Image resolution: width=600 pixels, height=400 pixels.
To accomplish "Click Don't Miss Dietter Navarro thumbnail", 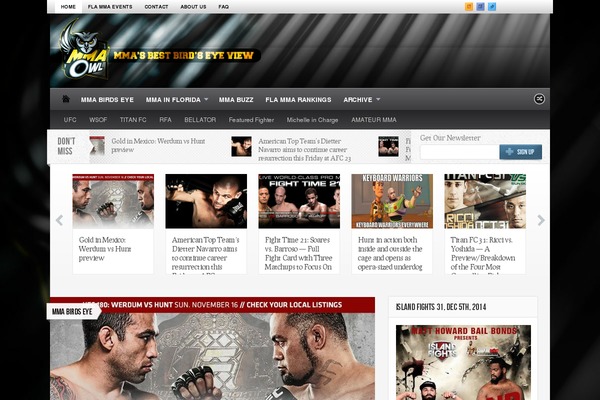I will point(241,146).
